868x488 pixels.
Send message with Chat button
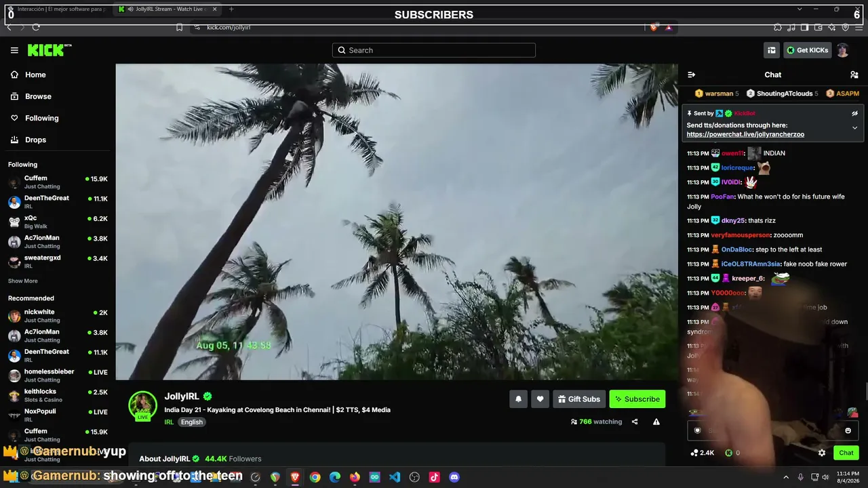pos(846,453)
